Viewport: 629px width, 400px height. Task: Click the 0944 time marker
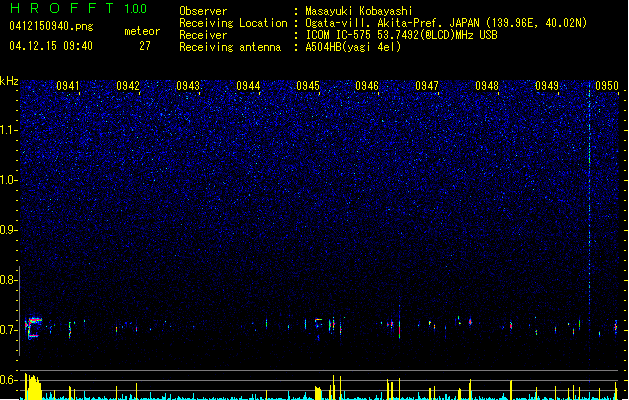[x=248, y=86]
